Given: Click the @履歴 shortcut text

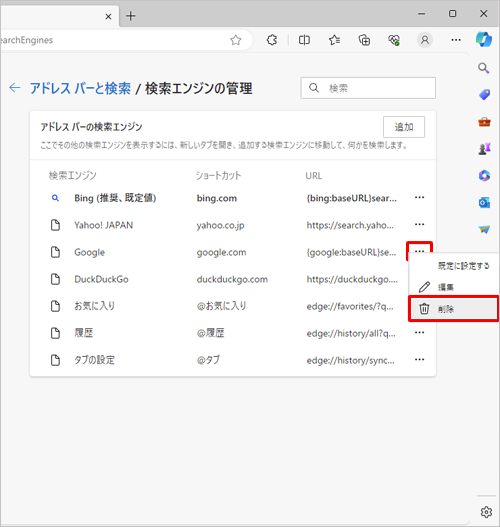Looking at the screenshot, I should pyautogui.click(x=210, y=333).
